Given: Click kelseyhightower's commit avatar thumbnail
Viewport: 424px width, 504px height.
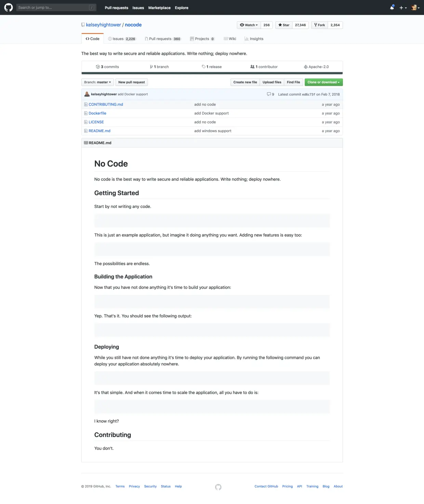Looking at the screenshot, I should 87,94.
